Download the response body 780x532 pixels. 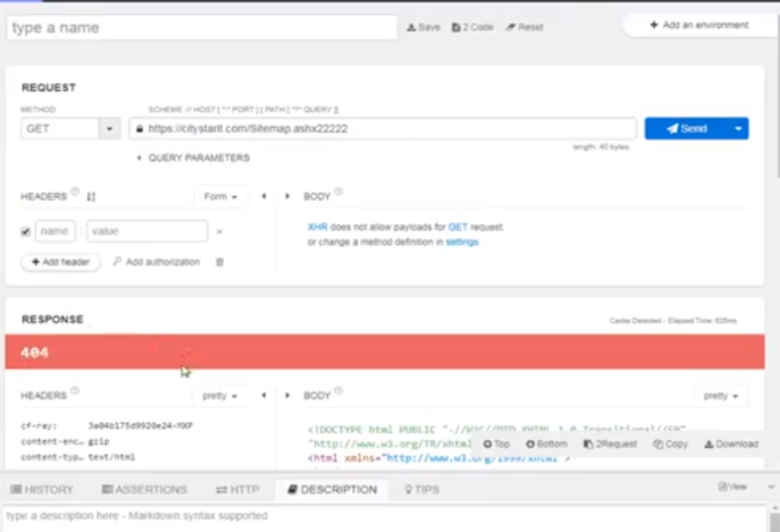731,444
